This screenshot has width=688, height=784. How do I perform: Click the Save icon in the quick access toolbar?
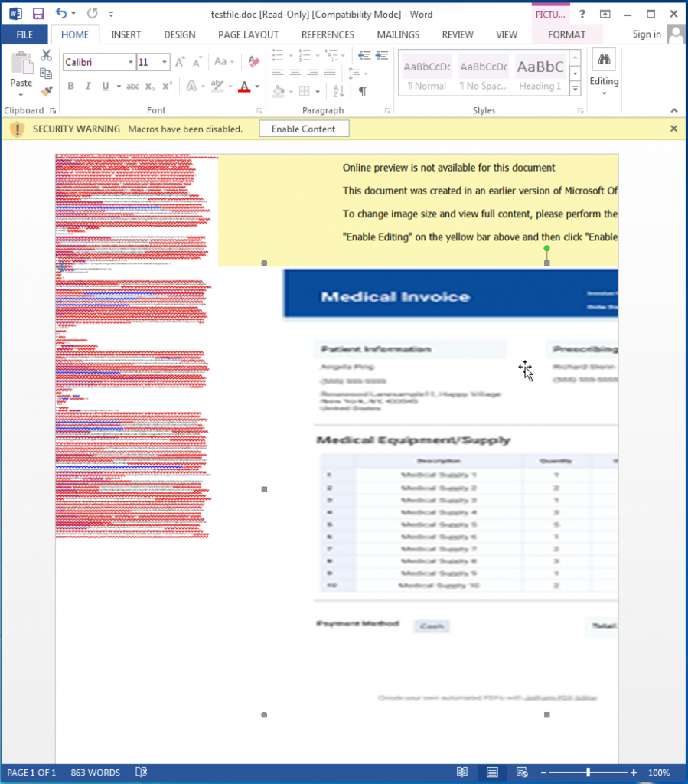coord(38,14)
